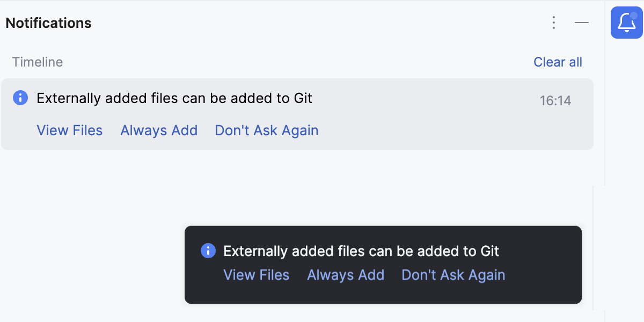Click View Files in the dark toast popup
This screenshot has width=644, height=322.
point(256,275)
